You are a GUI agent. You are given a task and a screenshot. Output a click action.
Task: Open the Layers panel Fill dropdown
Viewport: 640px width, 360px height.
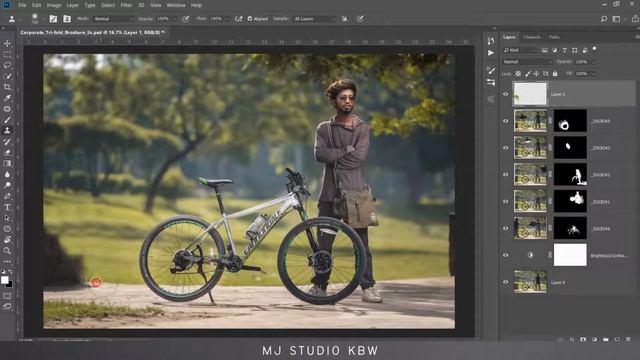point(593,74)
